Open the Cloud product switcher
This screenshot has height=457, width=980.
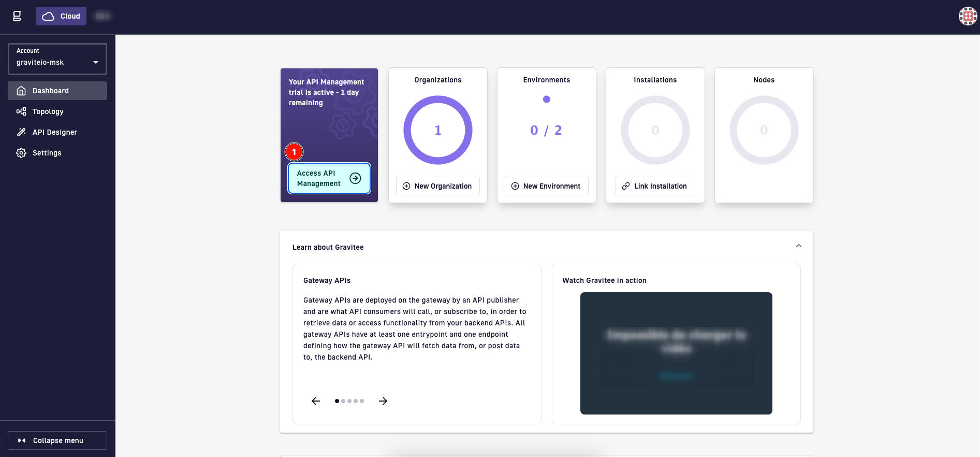pos(61,16)
